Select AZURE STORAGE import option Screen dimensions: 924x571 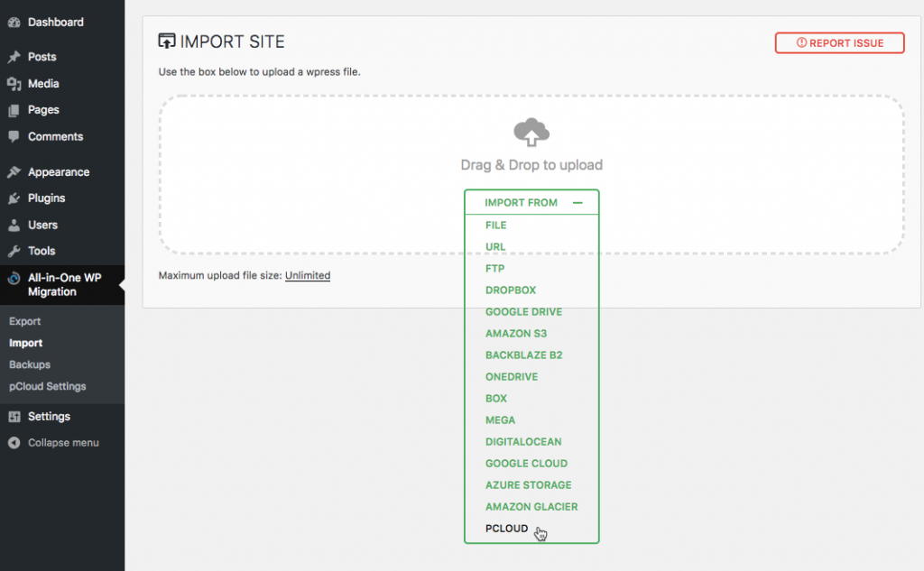(x=529, y=485)
